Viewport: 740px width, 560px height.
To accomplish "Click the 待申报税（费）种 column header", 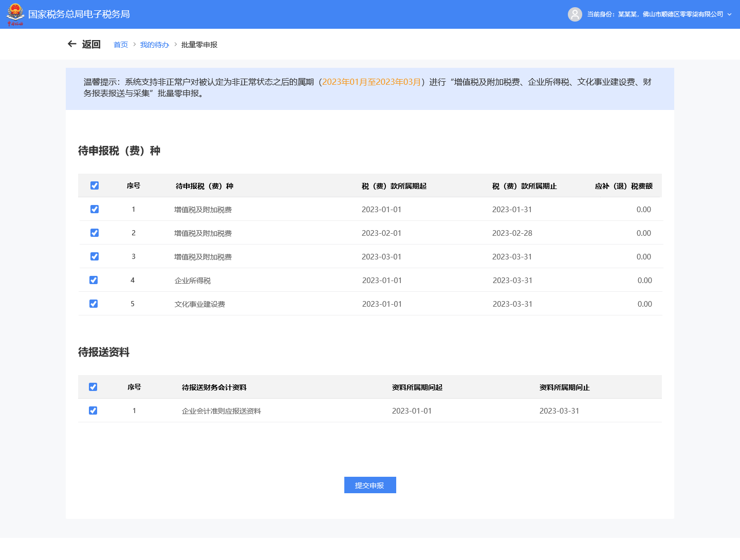I will (205, 186).
